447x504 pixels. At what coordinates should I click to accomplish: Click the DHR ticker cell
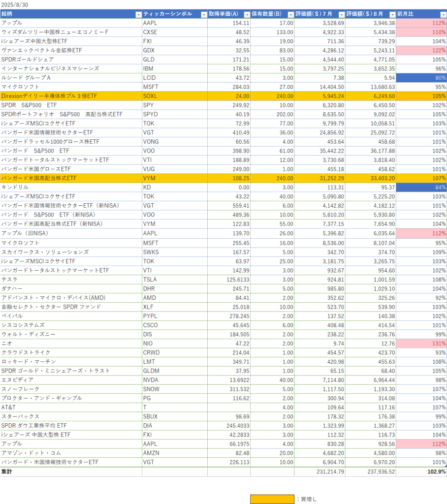point(175,288)
